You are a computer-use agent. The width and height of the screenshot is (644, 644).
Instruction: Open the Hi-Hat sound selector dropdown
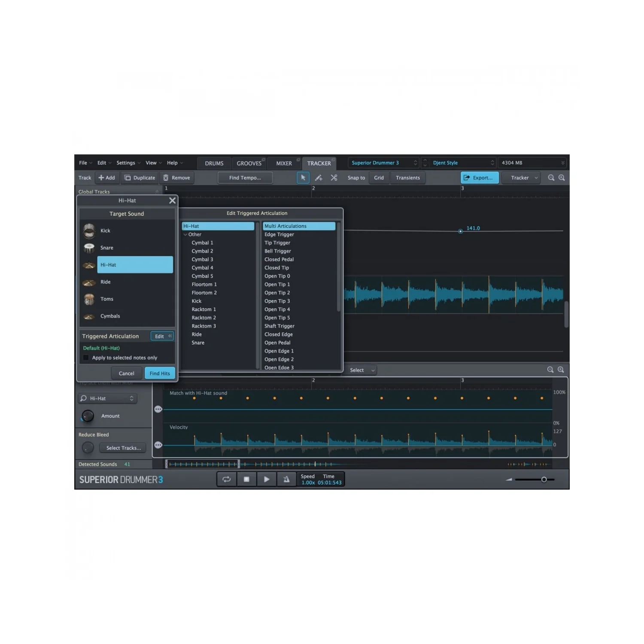[108, 398]
